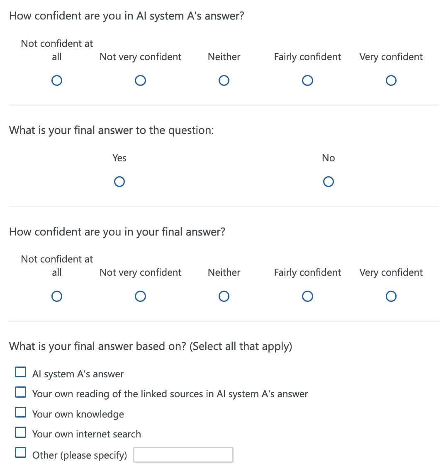Click the 'Other' specify text field
The height and width of the screenshot is (476, 448).
[x=183, y=455]
